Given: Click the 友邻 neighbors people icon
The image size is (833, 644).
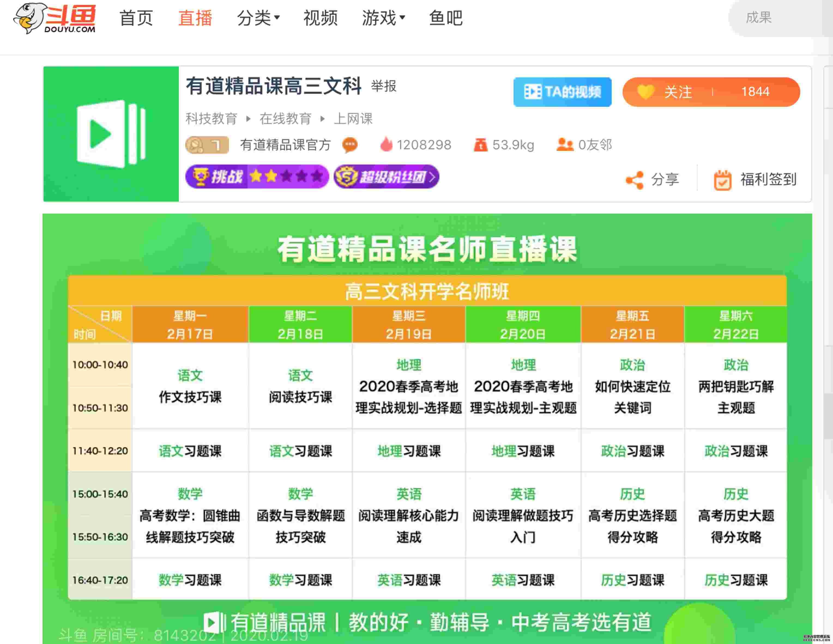Looking at the screenshot, I should (565, 144).
